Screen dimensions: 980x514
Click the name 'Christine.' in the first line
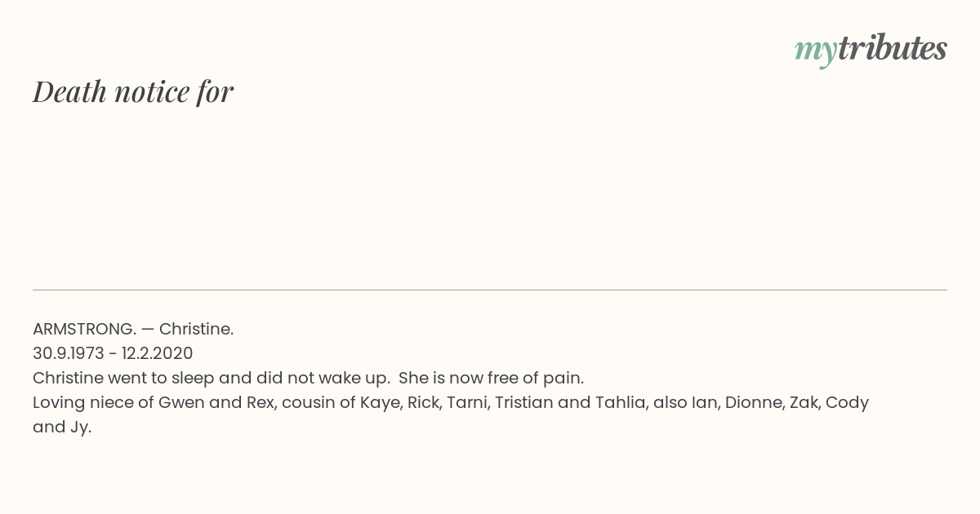pos(197,329)
